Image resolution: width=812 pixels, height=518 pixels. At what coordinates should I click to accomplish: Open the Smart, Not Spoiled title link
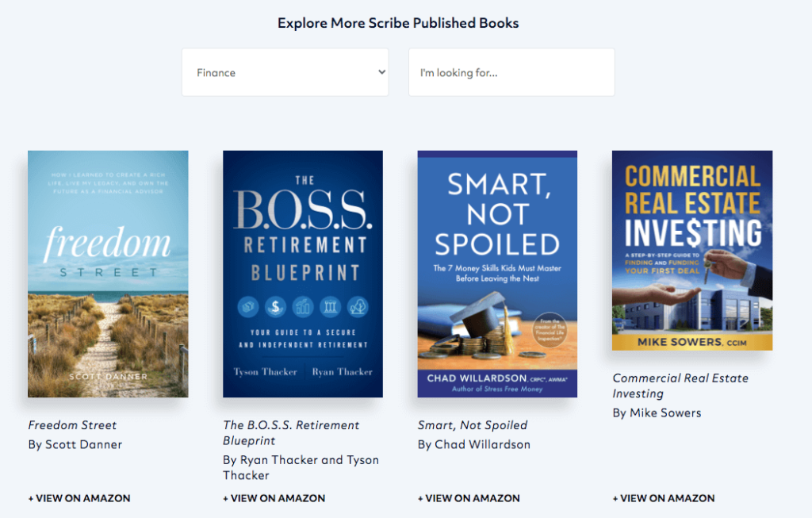[x=473, y=425]
